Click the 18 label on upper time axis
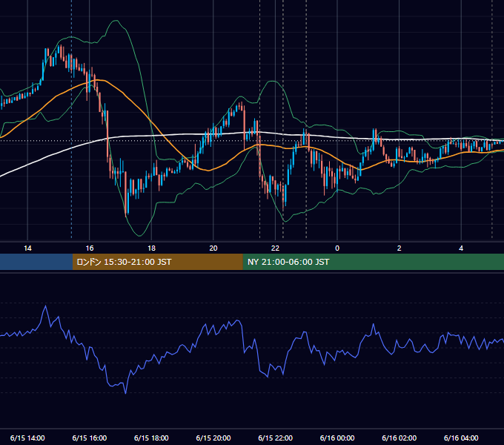 [x=151, y=248]
